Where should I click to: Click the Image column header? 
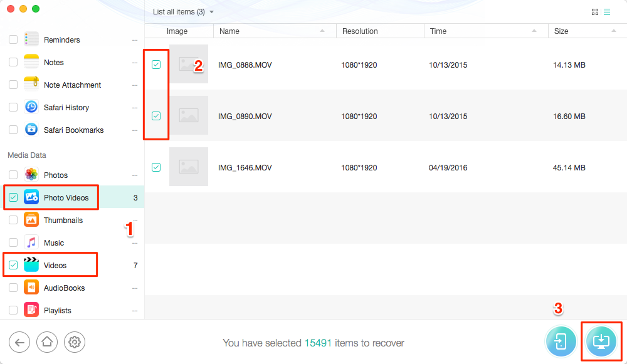(177, 31)
